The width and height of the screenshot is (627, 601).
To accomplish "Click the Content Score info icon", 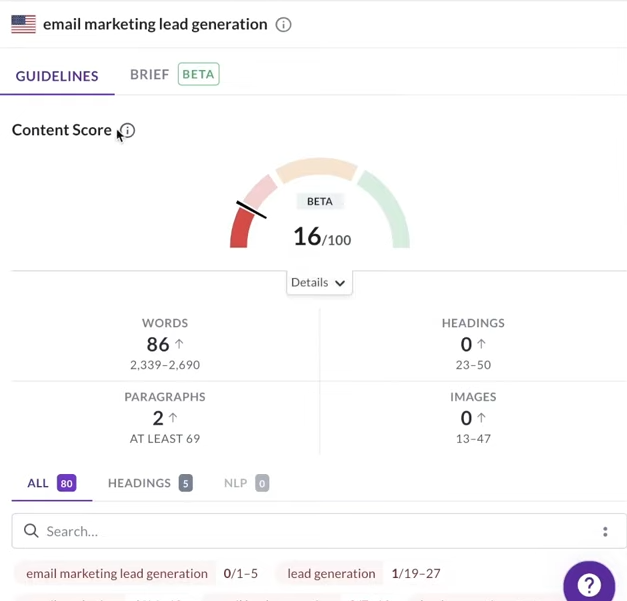I will click(x=128, y=130).
